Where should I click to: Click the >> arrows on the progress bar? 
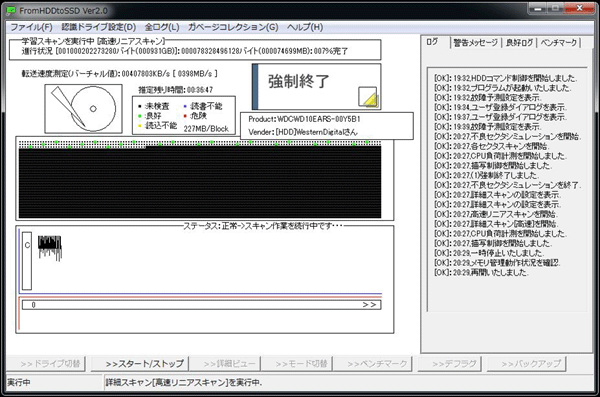[369, 305]
